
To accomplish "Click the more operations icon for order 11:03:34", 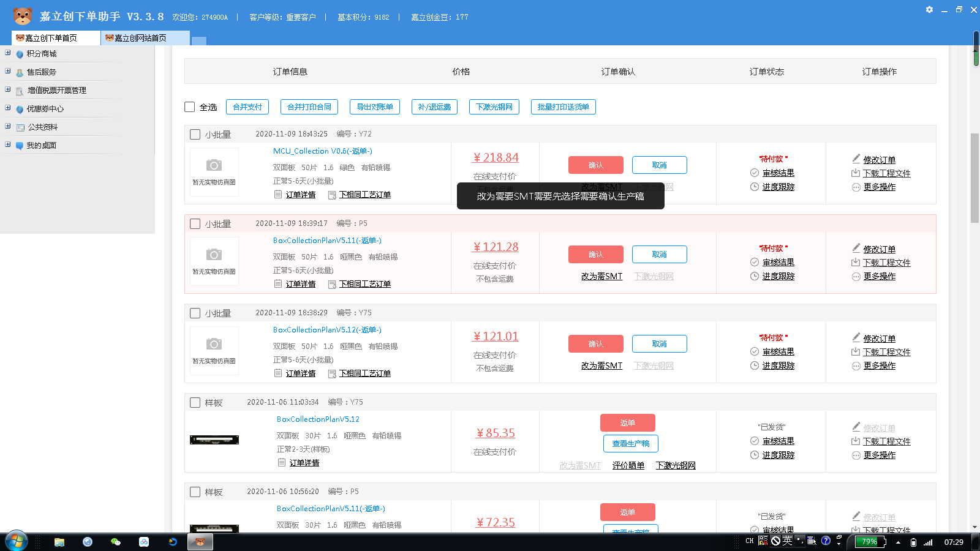I will tap(856, 455).
